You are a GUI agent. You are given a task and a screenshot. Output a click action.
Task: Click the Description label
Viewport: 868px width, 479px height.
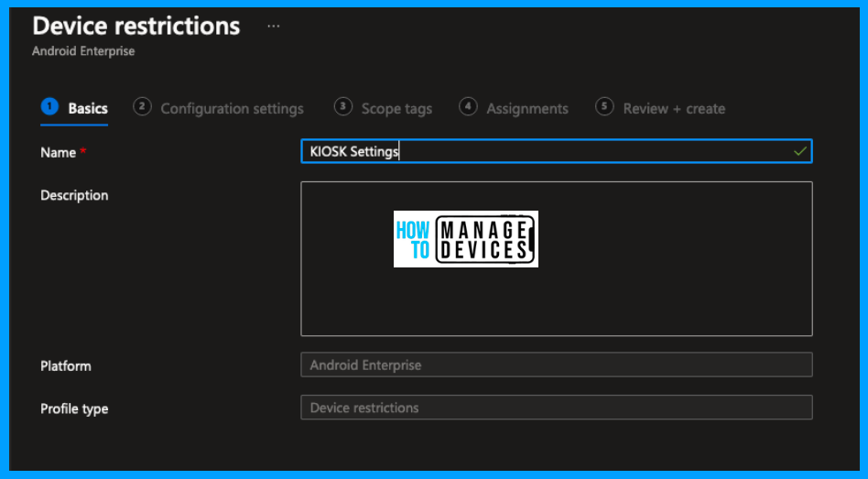click(74, 195)
